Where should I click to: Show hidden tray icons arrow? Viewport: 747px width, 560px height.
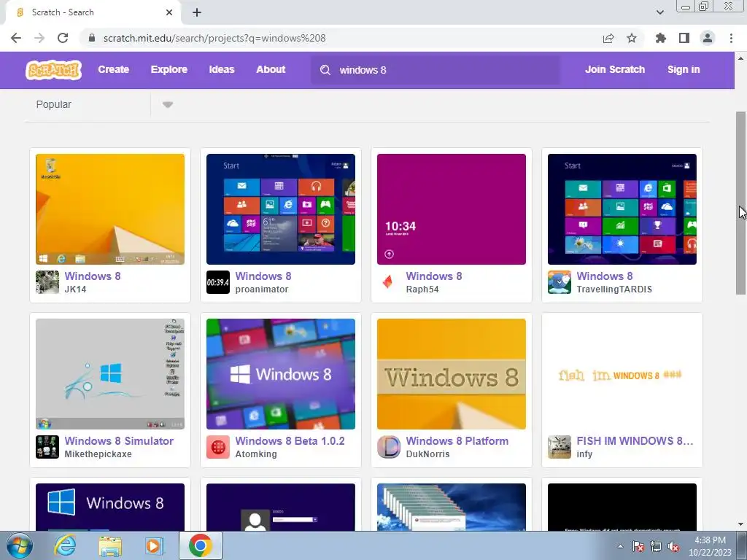coord(620,547)
